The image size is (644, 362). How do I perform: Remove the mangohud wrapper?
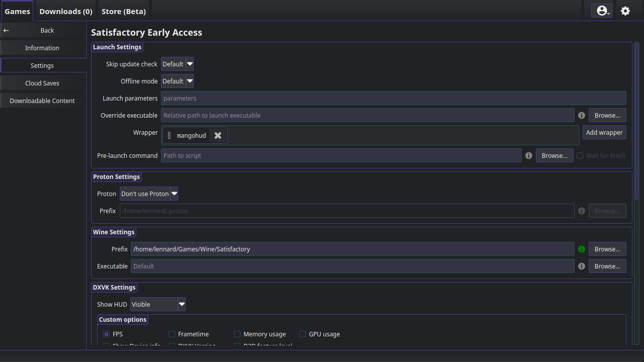coord(218,135)
